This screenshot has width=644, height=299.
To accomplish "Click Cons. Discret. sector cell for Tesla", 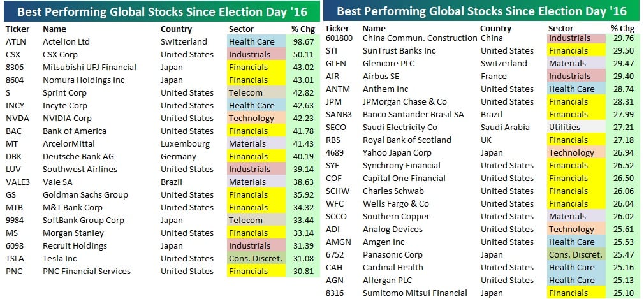I will coord(255,258).
